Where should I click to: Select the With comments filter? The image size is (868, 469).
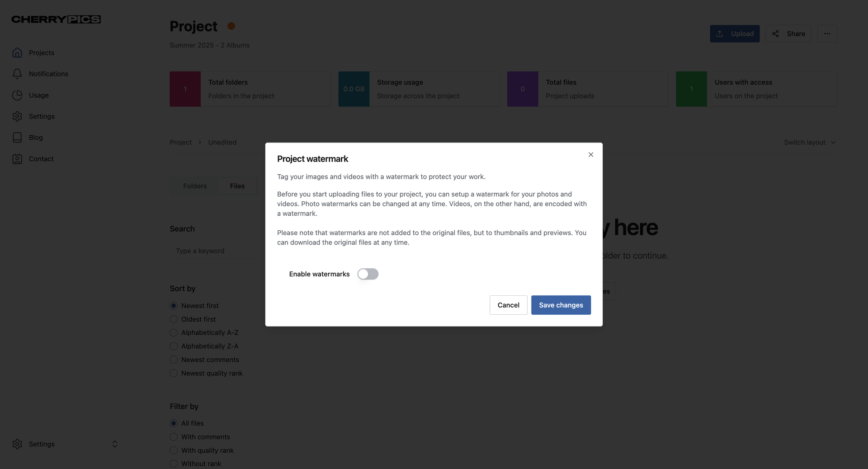coord(174,437)
